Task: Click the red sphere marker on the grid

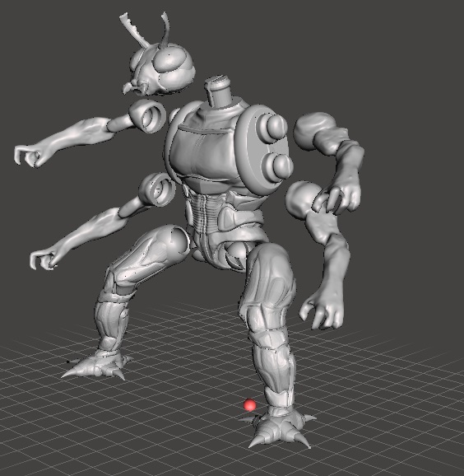Action: tap(249, 405)
